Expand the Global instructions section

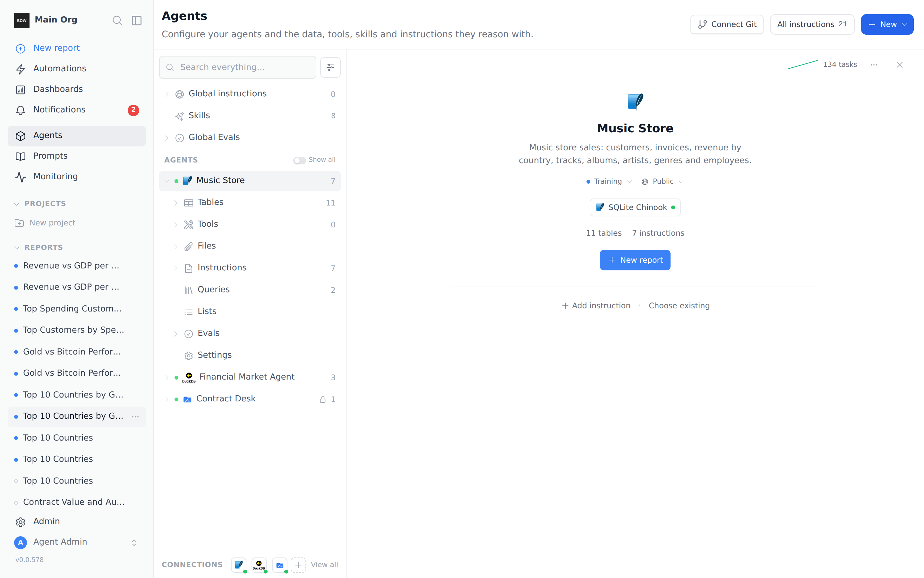click(167, 94)
